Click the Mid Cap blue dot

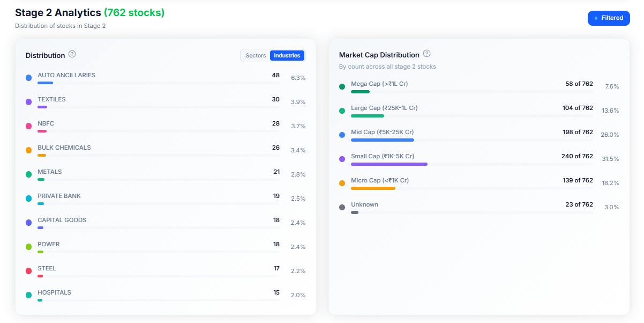(342, 135)
